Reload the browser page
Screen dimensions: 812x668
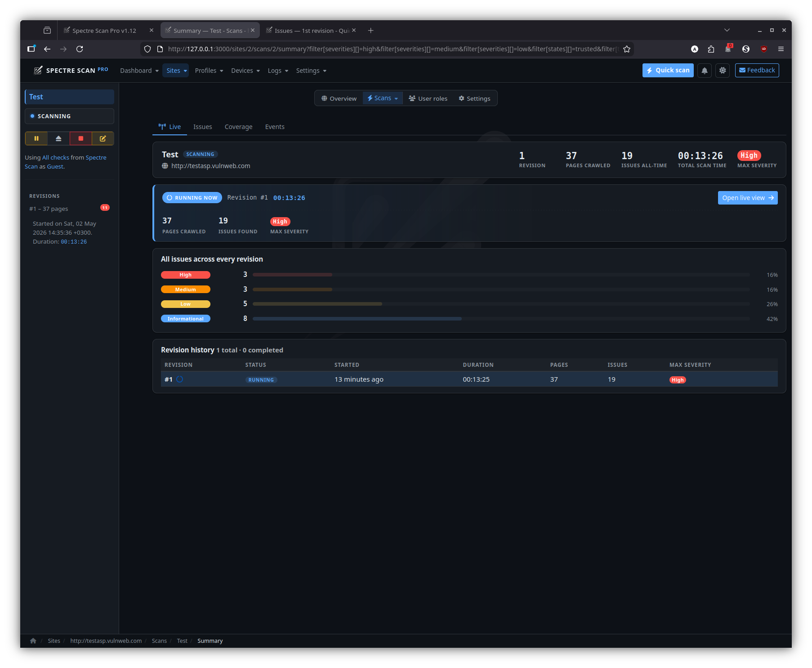pos(80,49)
